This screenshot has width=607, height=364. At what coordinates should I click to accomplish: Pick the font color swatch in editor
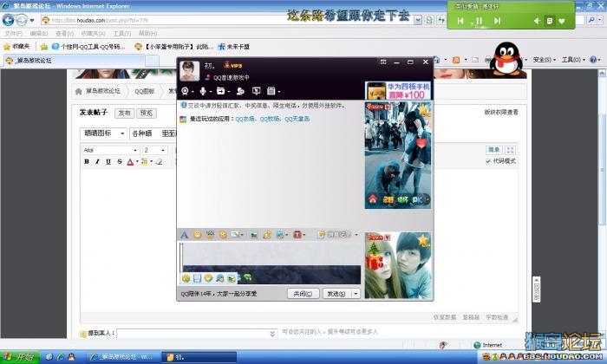click(131, 162)
